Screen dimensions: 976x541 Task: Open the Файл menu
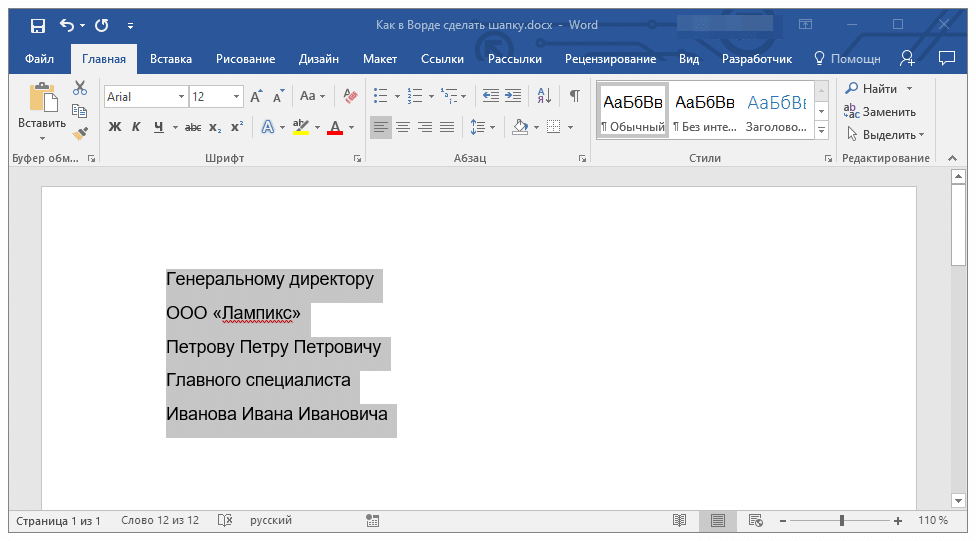pos(40,59)
